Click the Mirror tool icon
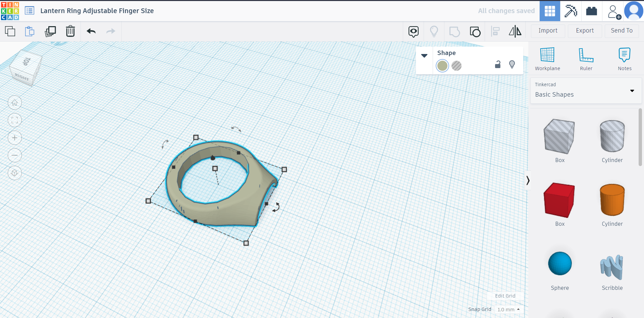This screenshot has height=318, width=644. click(515, 32)
